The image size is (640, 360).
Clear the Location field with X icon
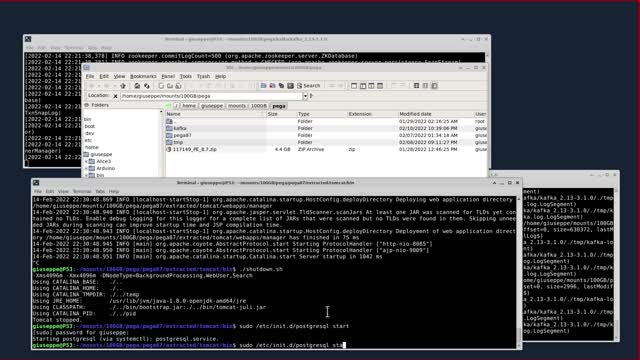(115, 96)
